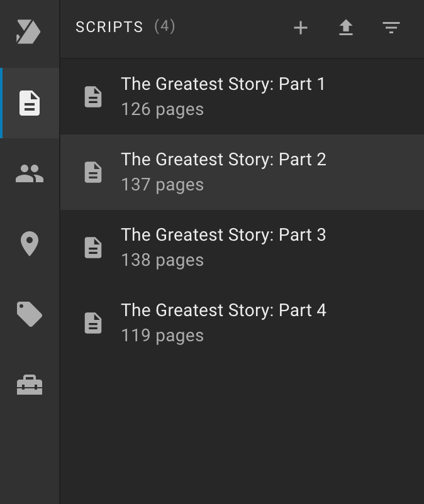424x504 pixels.
Task: Click the app logo icon in sidebar
Action: pyautogui.click(x=28, y=31)
